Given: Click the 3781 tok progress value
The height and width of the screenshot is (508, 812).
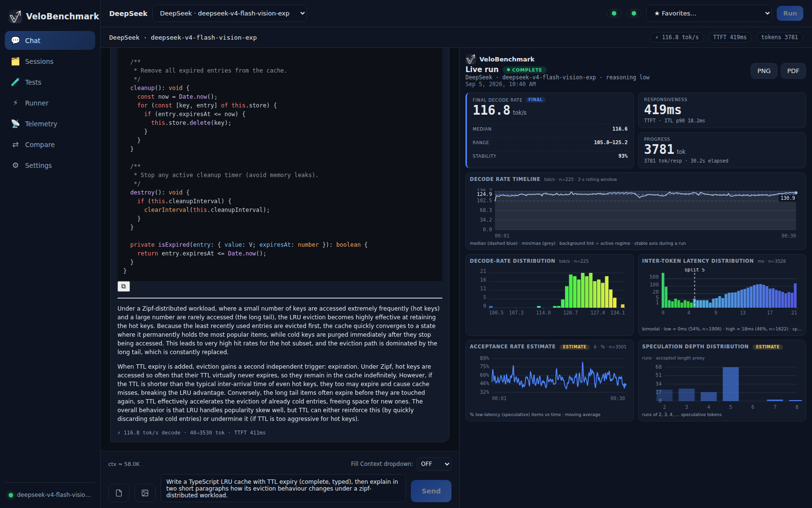Looking at the screenshot, I should coord(665,149).
